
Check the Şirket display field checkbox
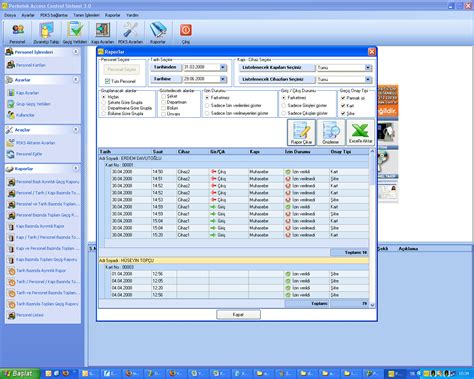point(163,96)
